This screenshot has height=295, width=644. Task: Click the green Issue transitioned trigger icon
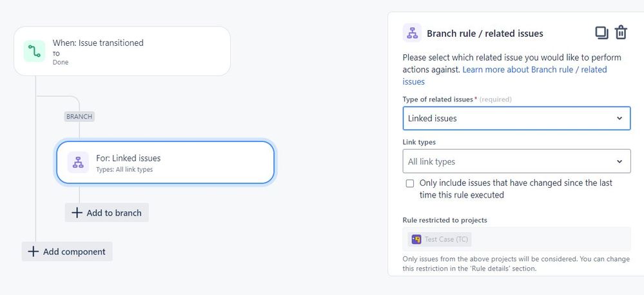(34, 52)
